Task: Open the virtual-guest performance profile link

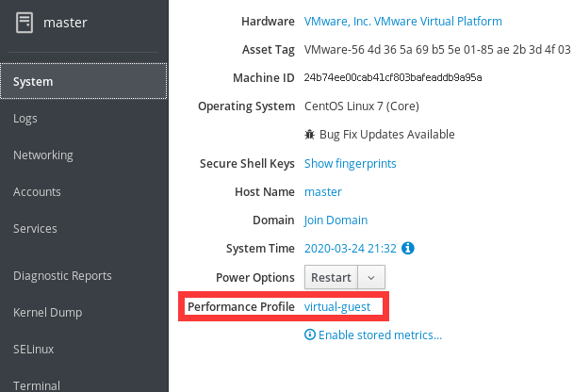Action: tap(343, 307)
